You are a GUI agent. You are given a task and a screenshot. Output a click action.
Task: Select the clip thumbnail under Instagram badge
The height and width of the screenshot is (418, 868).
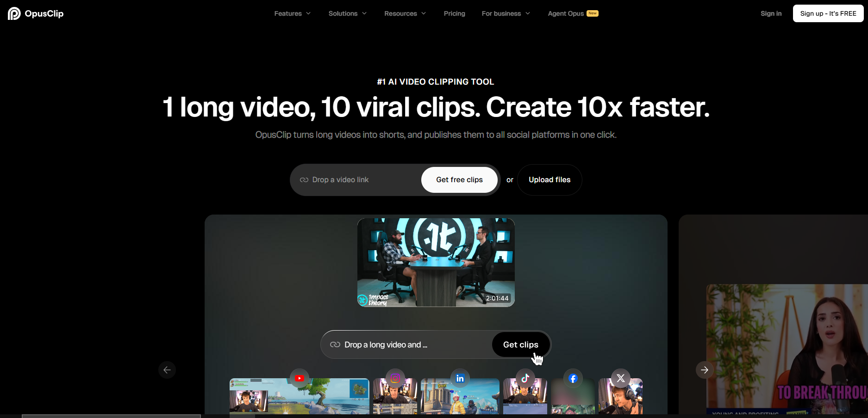[x=395, y=397]
